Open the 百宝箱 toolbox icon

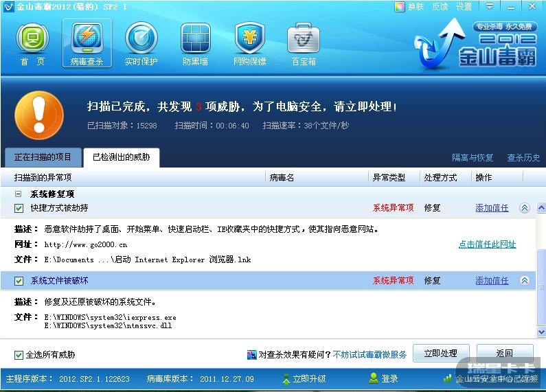click(304, 43)
